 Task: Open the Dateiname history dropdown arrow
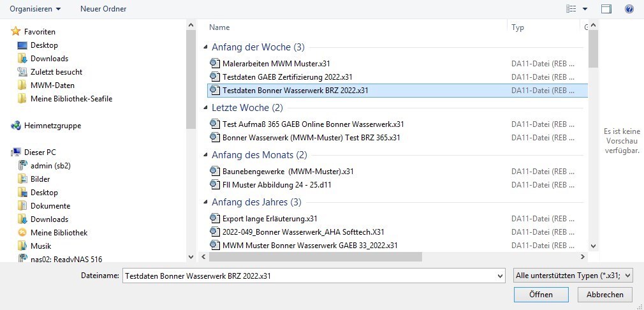500,276
